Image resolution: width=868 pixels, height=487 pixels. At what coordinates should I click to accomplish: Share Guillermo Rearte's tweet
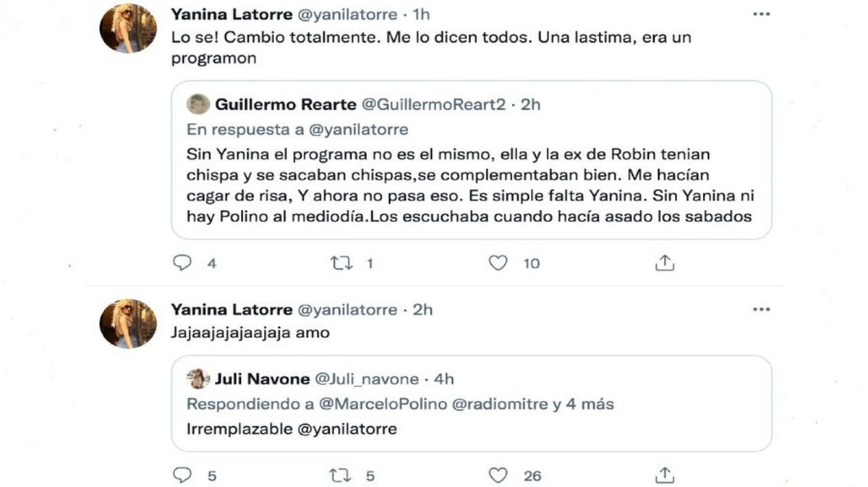pyautogui.click(x=664, y=263)
